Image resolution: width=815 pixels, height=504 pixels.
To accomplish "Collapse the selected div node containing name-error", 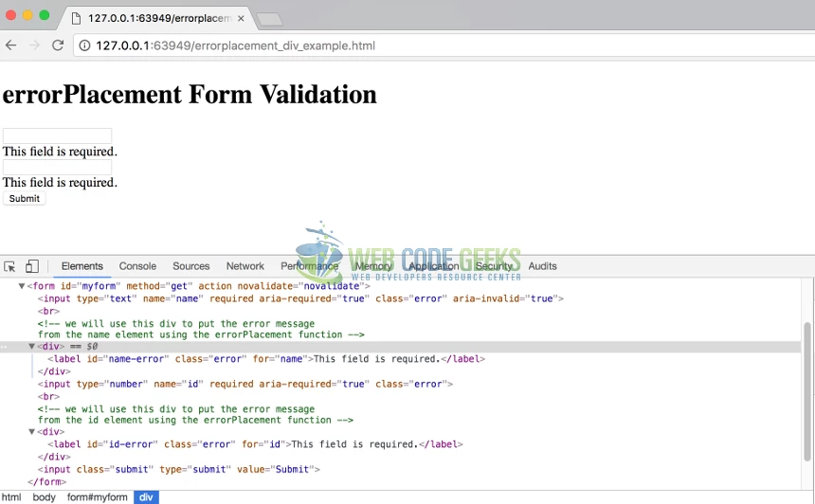I will 32,347.
